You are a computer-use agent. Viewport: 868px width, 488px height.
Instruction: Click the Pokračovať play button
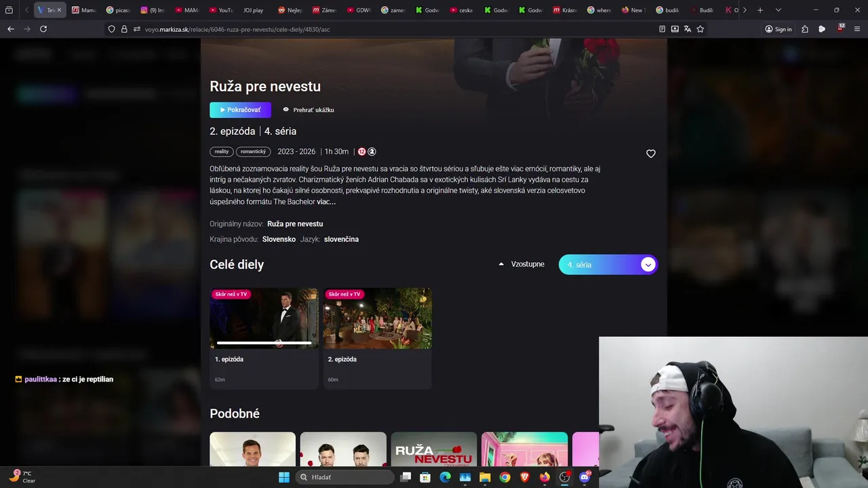(x=240, y=110)
